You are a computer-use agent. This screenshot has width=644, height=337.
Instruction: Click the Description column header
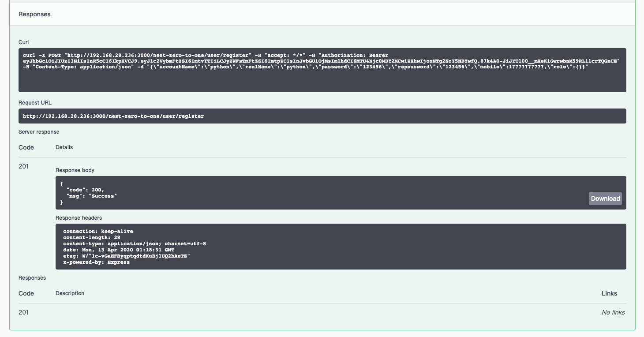[x=70, y=293]
